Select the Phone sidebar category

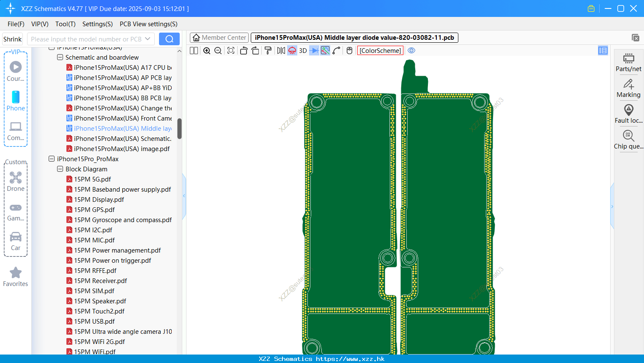click(x=16, y=101)
